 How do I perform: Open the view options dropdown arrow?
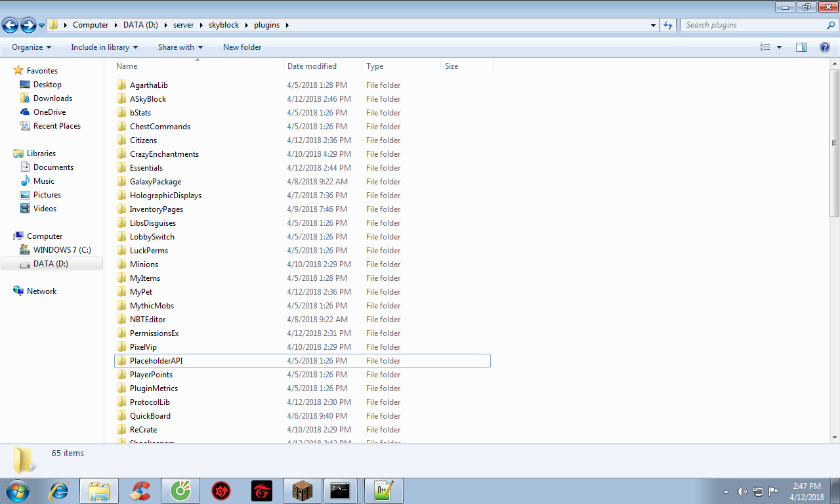click(780, 47)
